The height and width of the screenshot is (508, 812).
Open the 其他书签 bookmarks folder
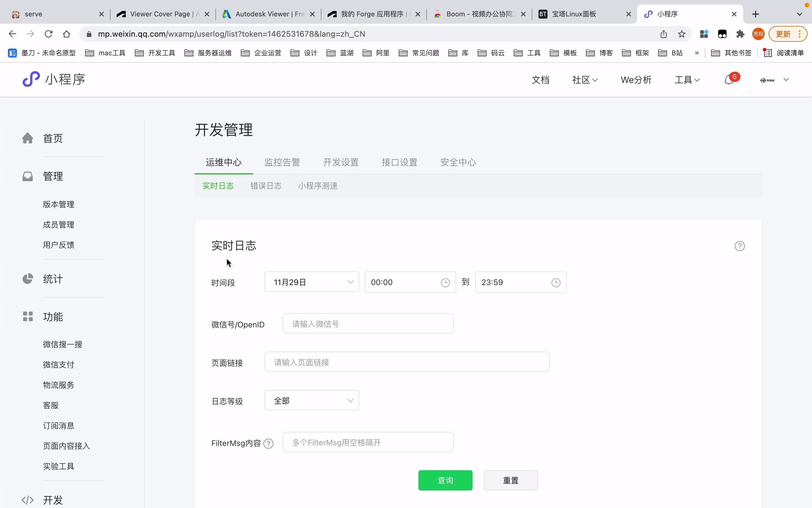[731, 53]
